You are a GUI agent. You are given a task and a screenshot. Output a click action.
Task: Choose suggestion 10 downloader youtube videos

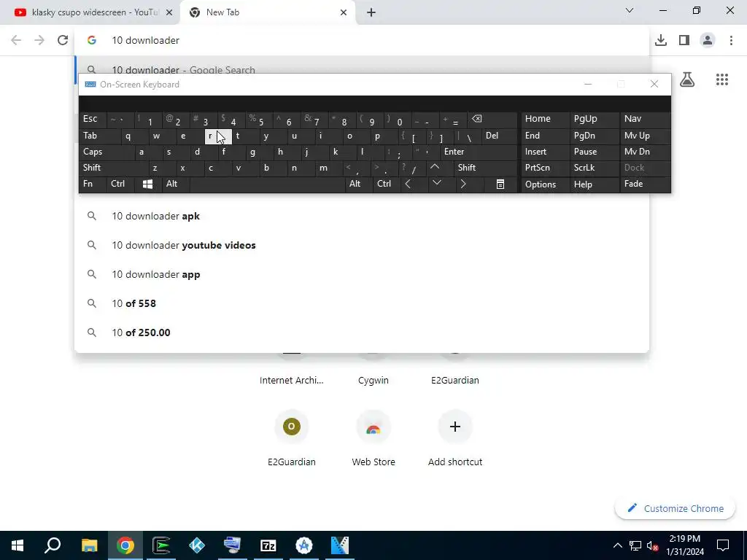pos(362,245)
